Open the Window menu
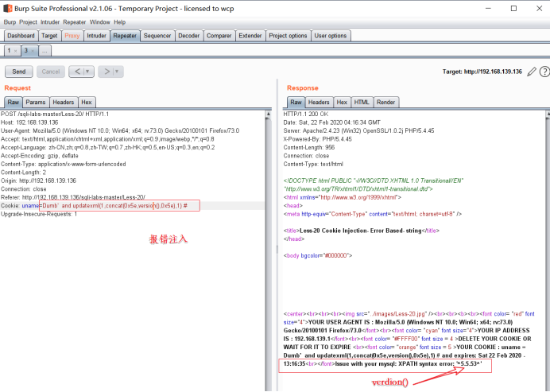This screenshot has height=392, width=550. [x=99, y=22]
